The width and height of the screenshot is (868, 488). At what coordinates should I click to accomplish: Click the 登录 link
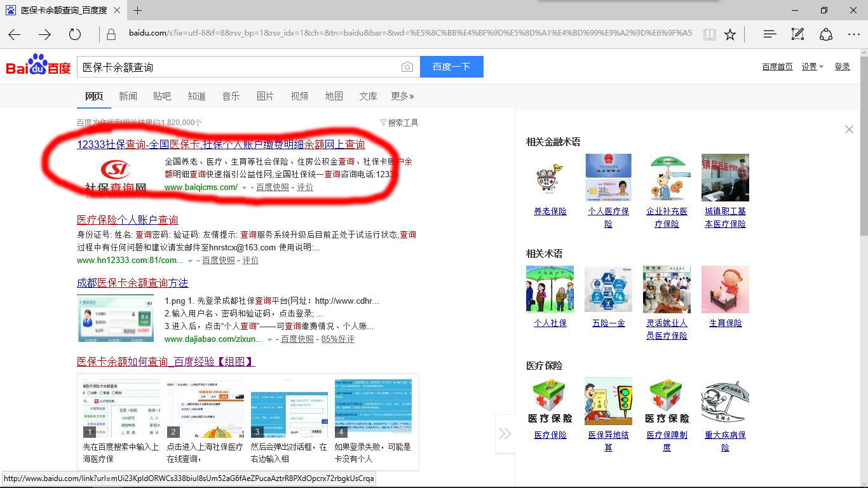pos(842,67)
